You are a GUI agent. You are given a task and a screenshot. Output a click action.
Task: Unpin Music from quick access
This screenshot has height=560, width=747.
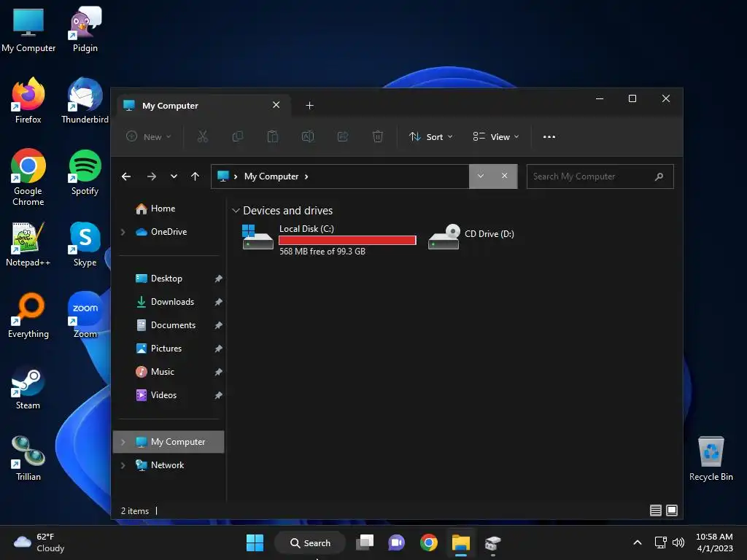pos(218,372)
